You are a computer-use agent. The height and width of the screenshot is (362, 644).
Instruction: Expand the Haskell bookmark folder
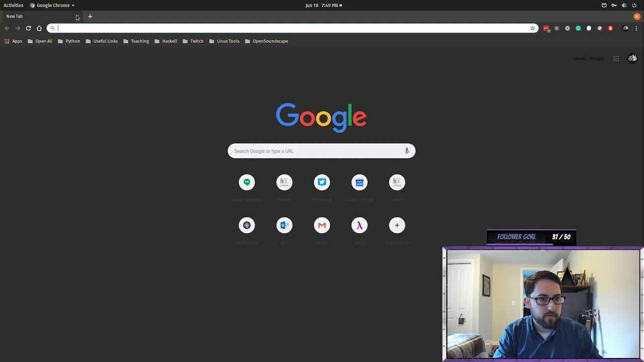tap(166, 41)
